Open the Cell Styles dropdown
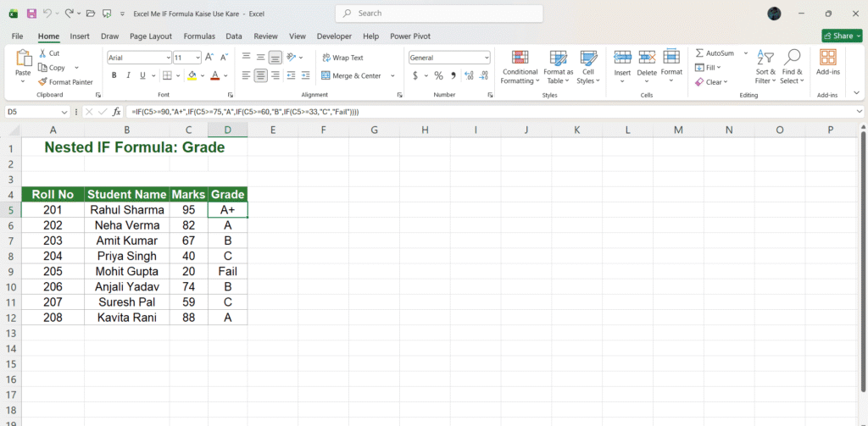 pos(588,66)
